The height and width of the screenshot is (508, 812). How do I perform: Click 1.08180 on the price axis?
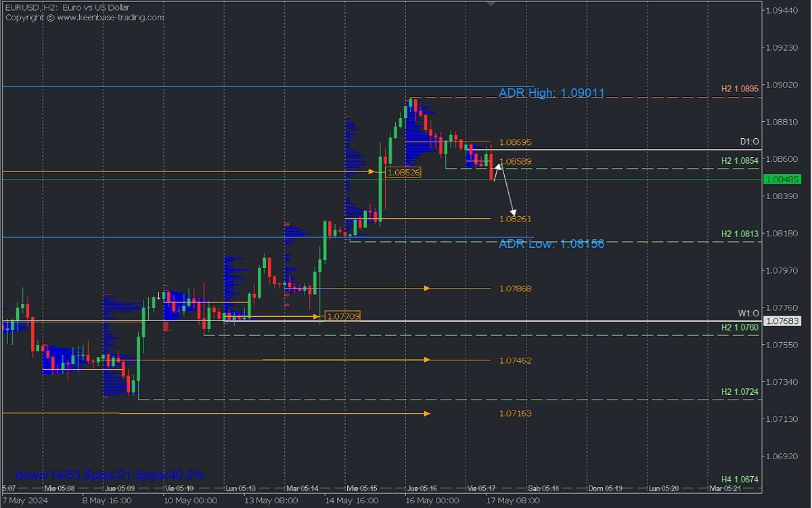(782, 234)
